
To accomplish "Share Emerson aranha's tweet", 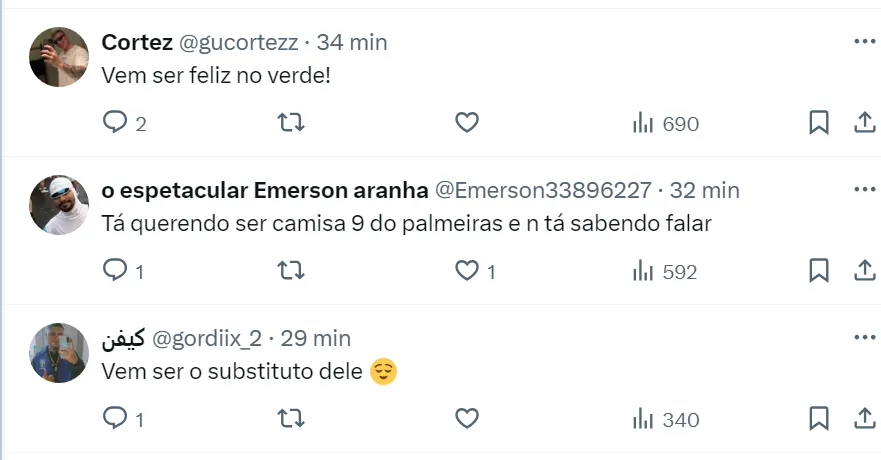I will 864,271.
